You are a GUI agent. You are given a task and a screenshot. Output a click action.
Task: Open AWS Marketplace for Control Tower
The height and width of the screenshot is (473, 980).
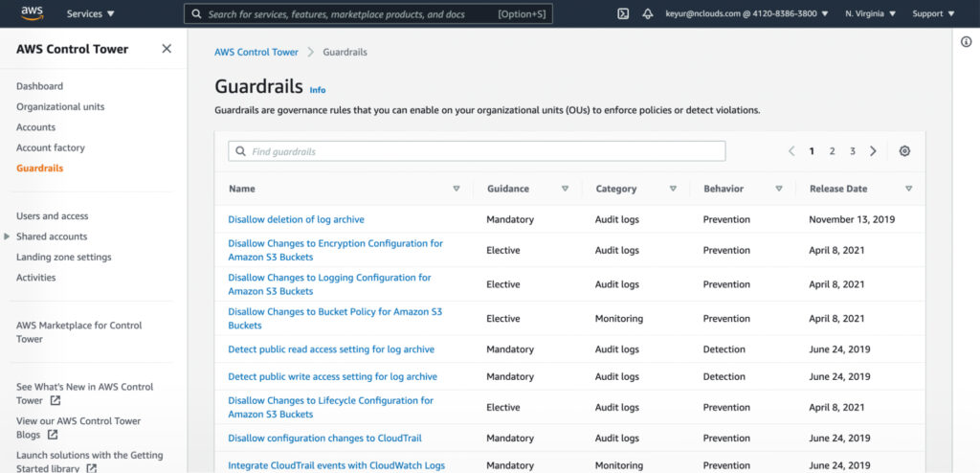coord(79,332)
